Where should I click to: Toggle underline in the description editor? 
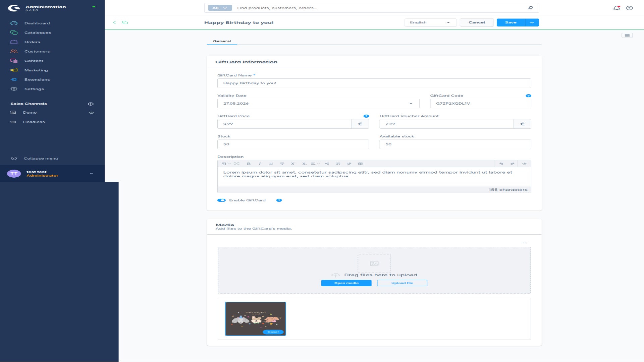point(271,164)
